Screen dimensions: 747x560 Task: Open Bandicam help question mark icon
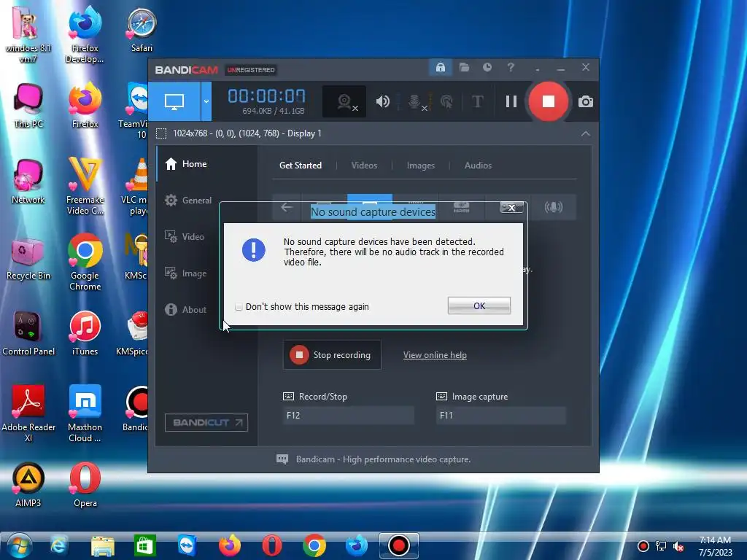click(511, 68)
